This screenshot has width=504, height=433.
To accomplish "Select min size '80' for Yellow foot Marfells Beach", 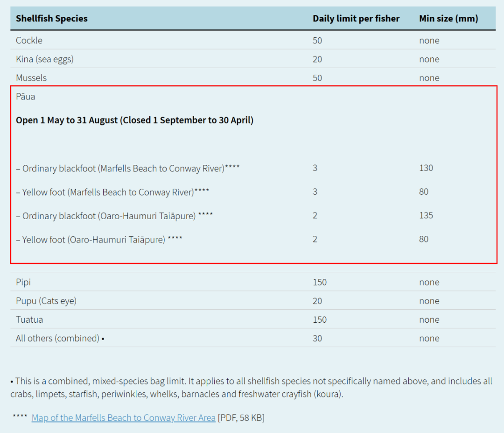I will click(424, 192).
